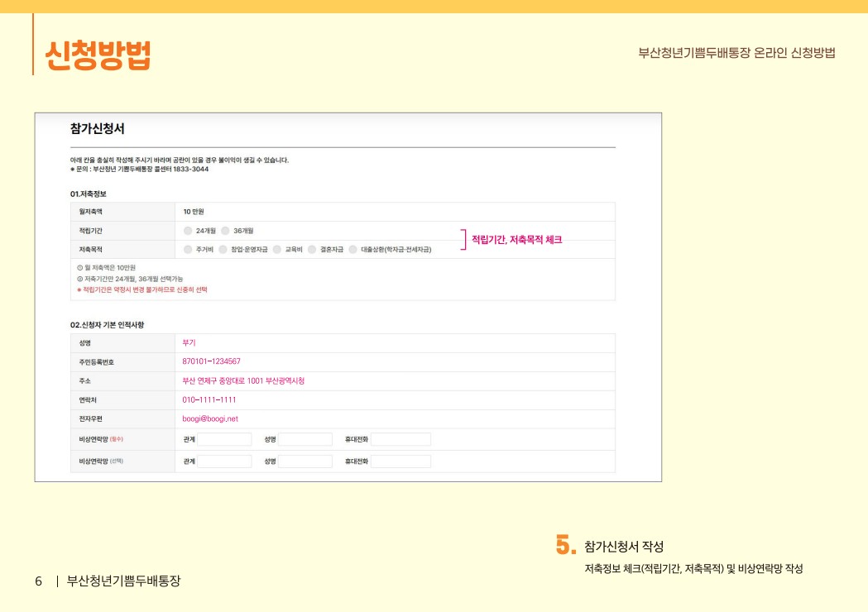Screen dimensions: 868x612
Task: Select the 24개월 deposit period option
Action: 189,232
